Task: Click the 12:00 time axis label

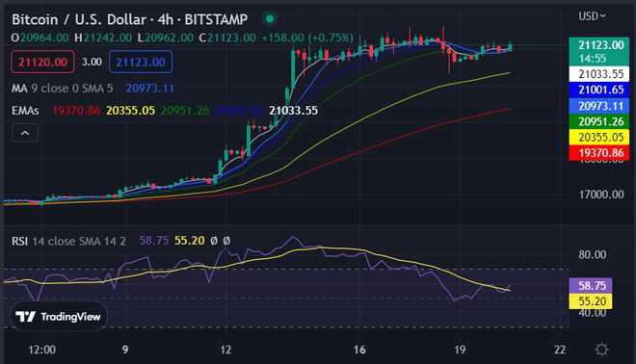Action: tap(42, 350)
